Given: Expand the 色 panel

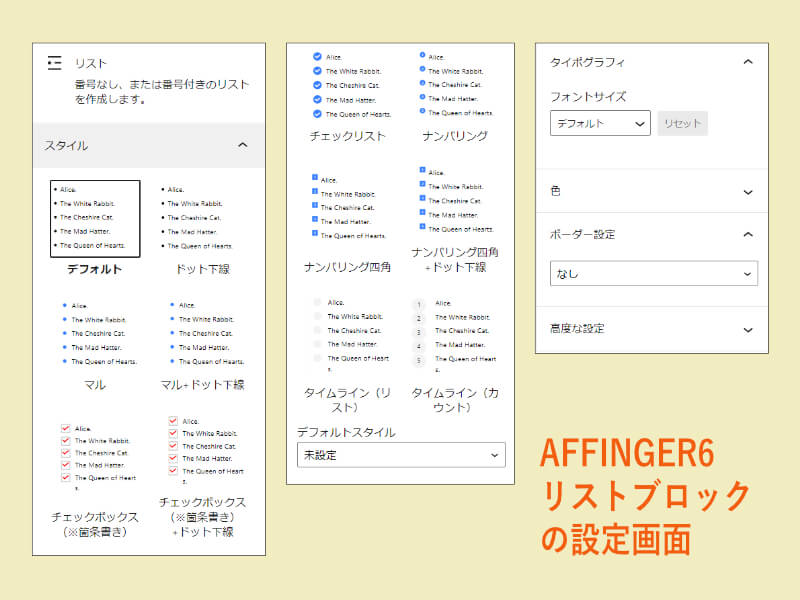Looking at the screenshot, I should tap(652, 191).
